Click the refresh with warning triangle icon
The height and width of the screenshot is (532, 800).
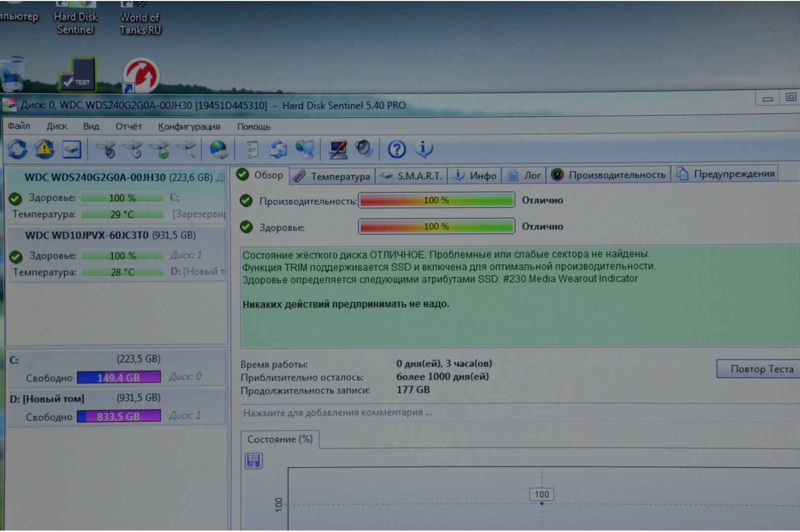coord(44,149)
